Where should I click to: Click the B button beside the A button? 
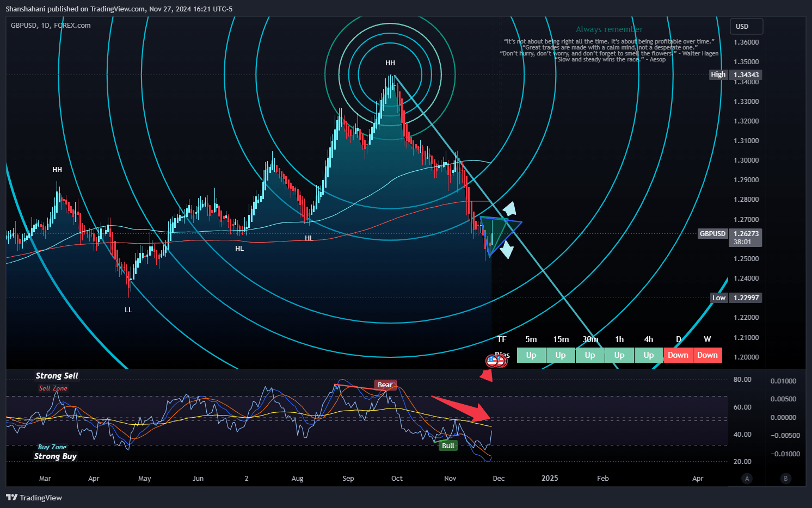point(785,479)
